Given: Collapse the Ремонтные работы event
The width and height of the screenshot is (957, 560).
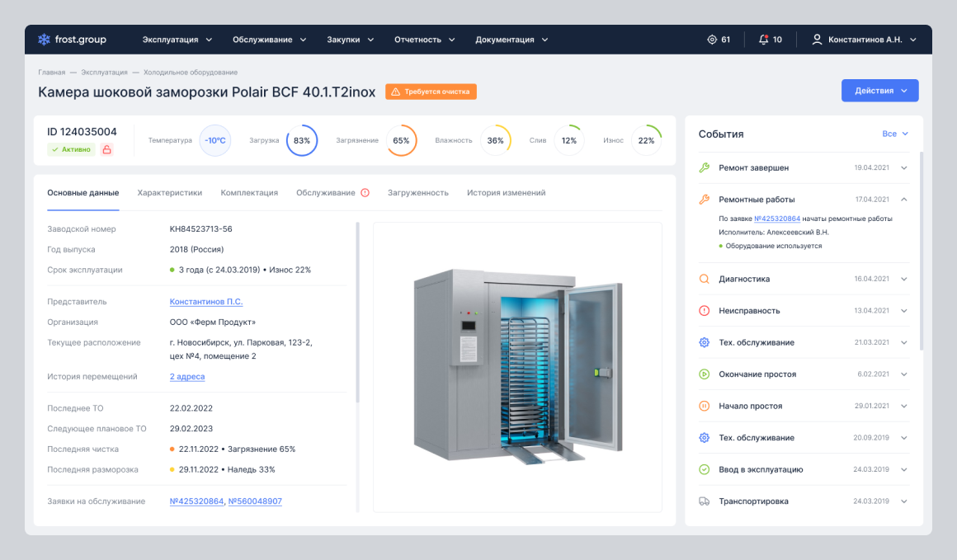Looking at the screenshot, I should (x=904, y=200).
